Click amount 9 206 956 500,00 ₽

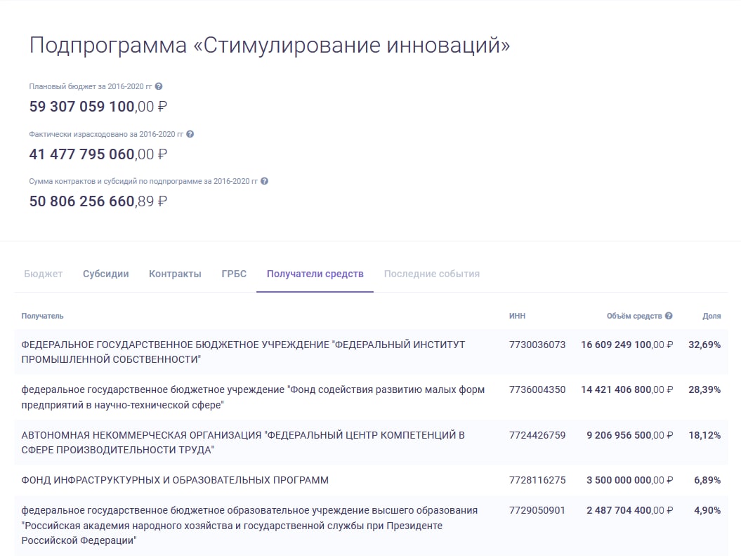629,435
